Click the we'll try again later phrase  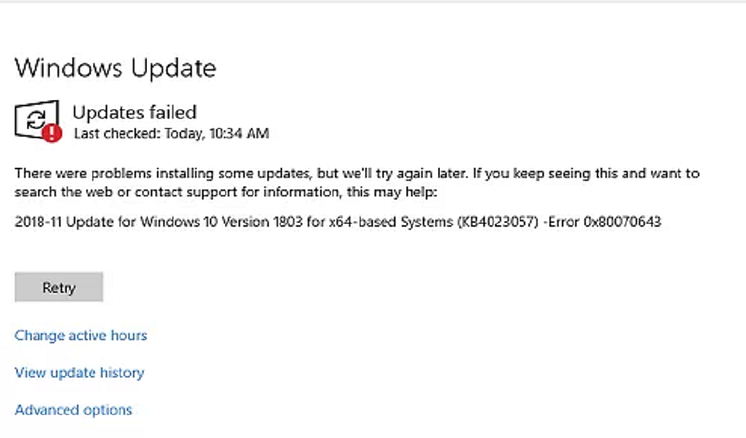(405, 173)
